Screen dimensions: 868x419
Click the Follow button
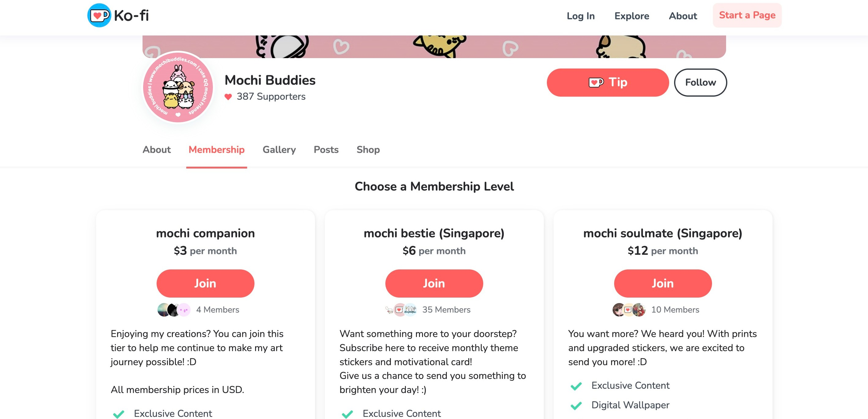(x=701, y=83)
